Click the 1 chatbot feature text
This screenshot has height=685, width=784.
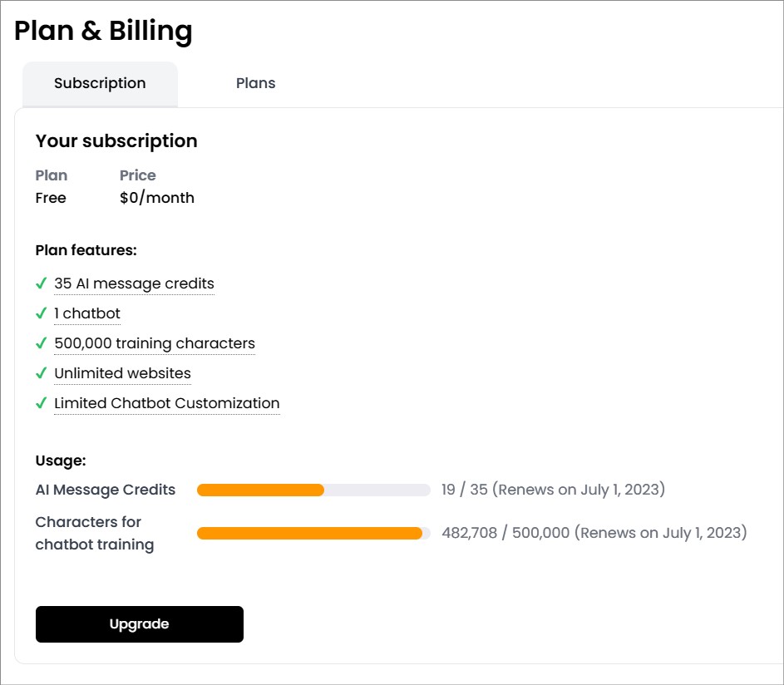(87, 313)
